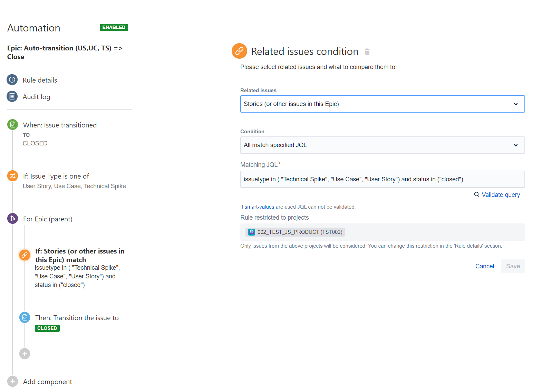
Task: Click the plus icon inside the Epic branch
Action: tap(25, 354)
